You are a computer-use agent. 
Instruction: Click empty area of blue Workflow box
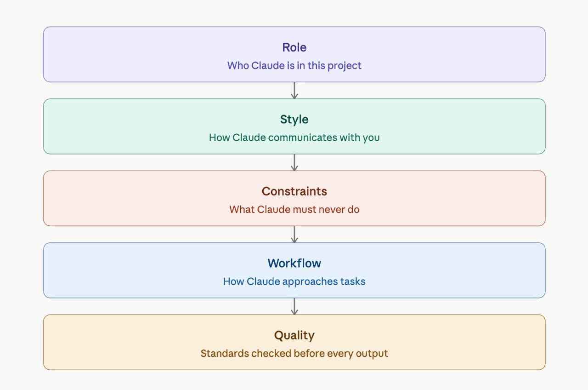[x=138, y=270]
